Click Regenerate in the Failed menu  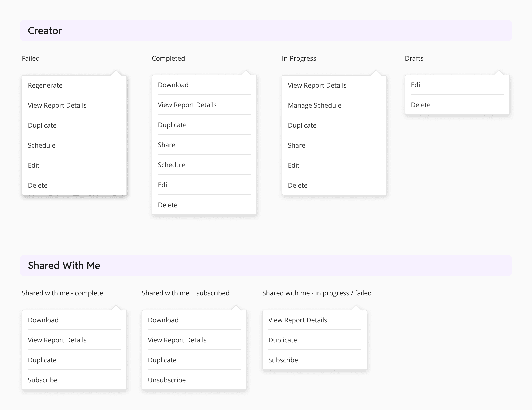point(45,85)
